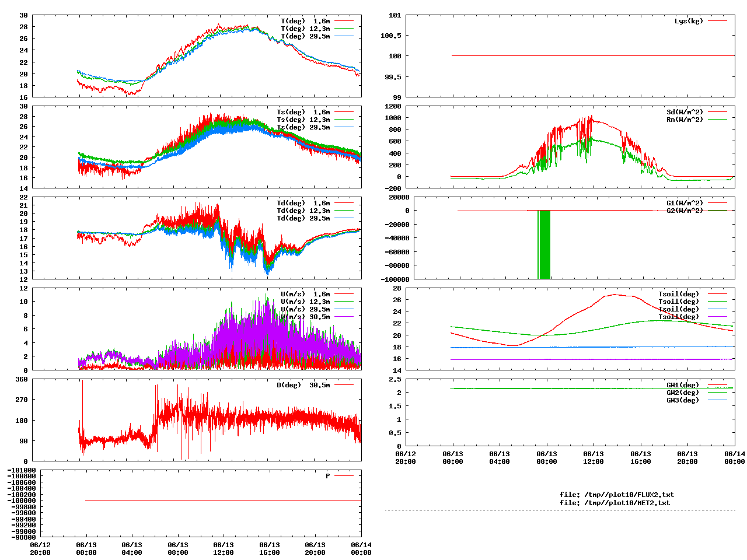Click the green G2 spike block near 08:00
747x560 pixels.
[544, 244]
